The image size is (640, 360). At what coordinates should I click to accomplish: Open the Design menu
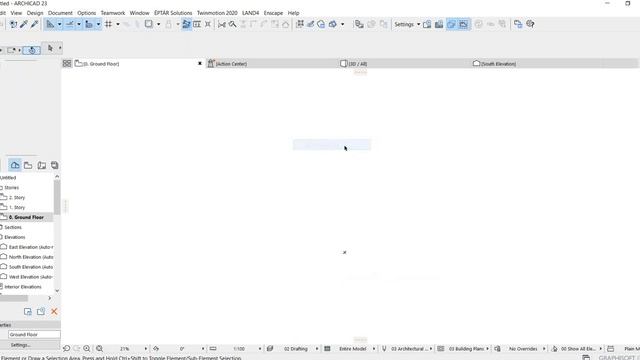click(x=35, y=13)
